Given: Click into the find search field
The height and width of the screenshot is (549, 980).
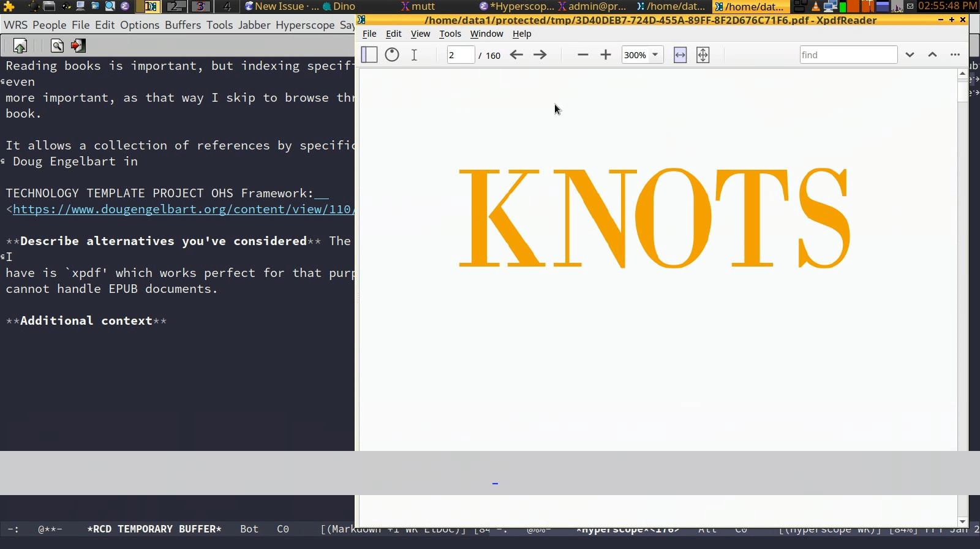Looking at the screenshot, I should click(x=848, y=55).
